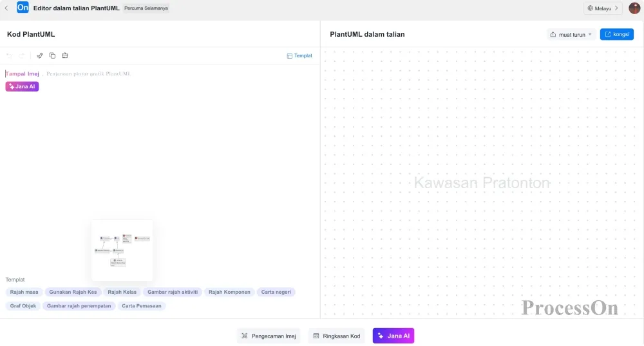Open the user profile avatar

click(x=634, y=8)
